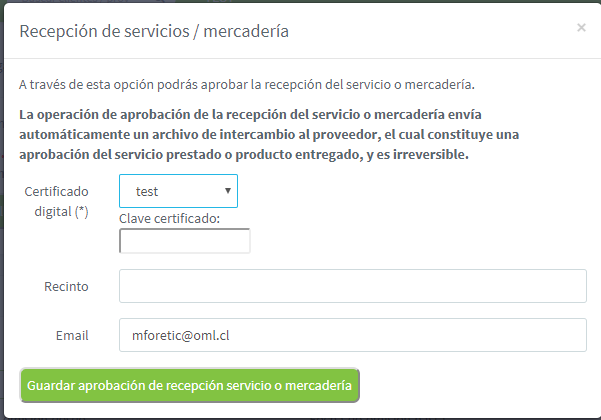Click the "Recinto" label text

coord(66,287)
